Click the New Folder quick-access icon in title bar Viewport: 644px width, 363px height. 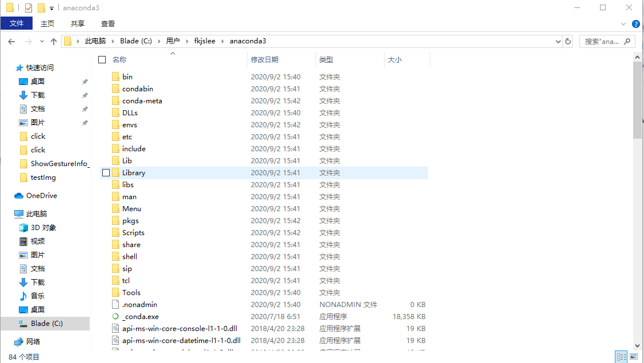(41, 8)
